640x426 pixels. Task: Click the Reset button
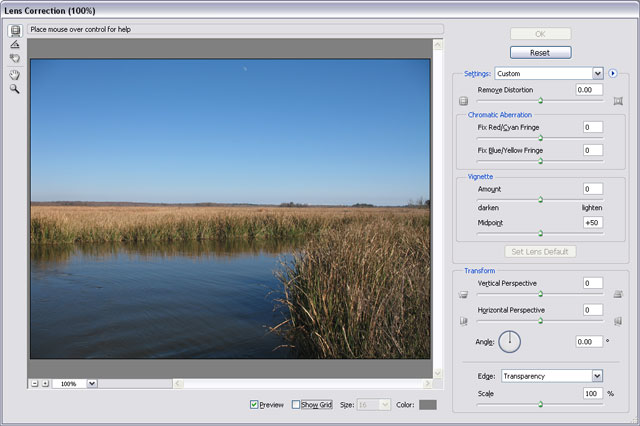click(x=540, y=53)
